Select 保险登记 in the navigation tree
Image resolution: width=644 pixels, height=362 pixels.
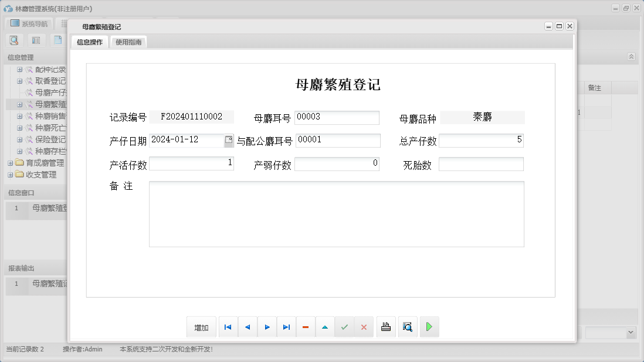click(x=50, y=139)
